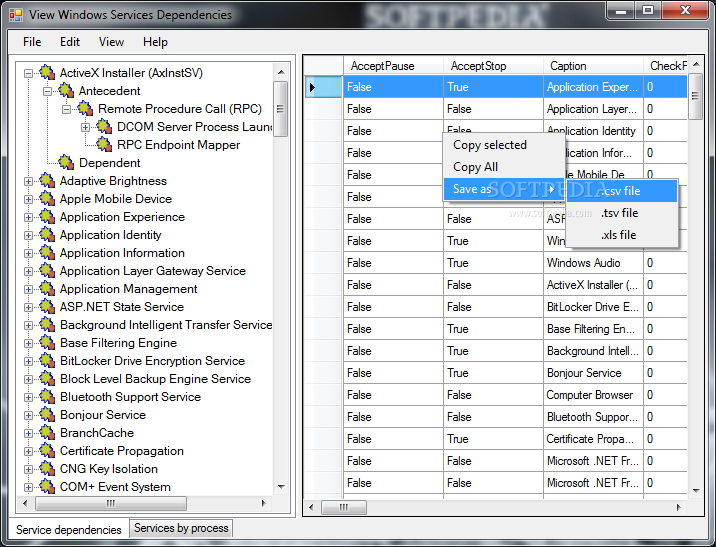The height and width of the screenshot is (547, 716).
Task: Click the Application Identity gear icon
Action: coord(47,235)
